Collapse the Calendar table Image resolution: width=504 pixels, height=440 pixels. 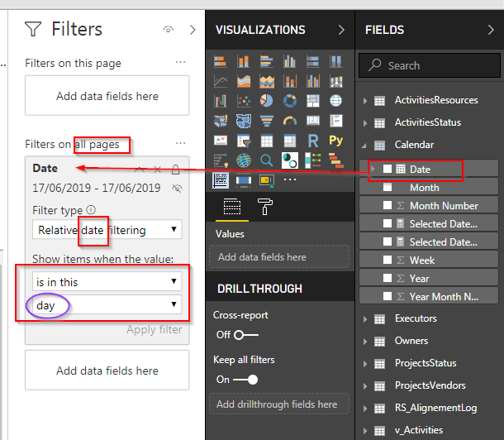click(364, 146)
